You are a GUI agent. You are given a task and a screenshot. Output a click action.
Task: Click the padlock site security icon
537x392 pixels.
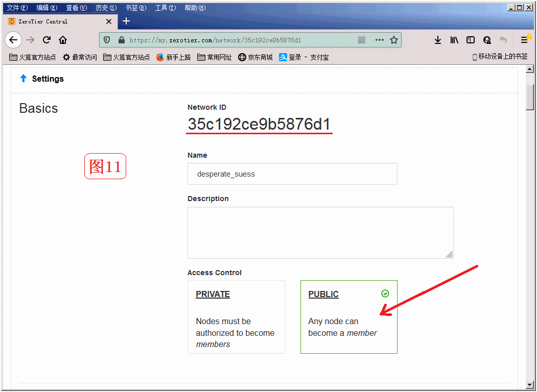tap(121, 40)
